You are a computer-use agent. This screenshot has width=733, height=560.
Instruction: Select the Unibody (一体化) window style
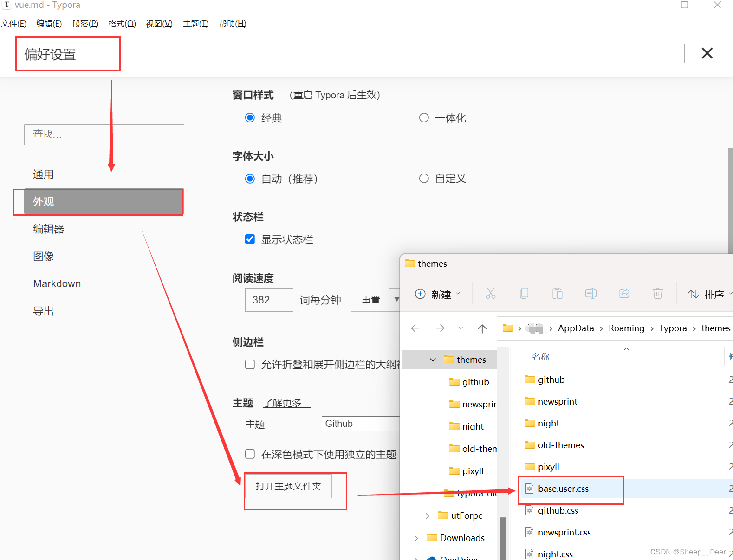pos(424,118)
